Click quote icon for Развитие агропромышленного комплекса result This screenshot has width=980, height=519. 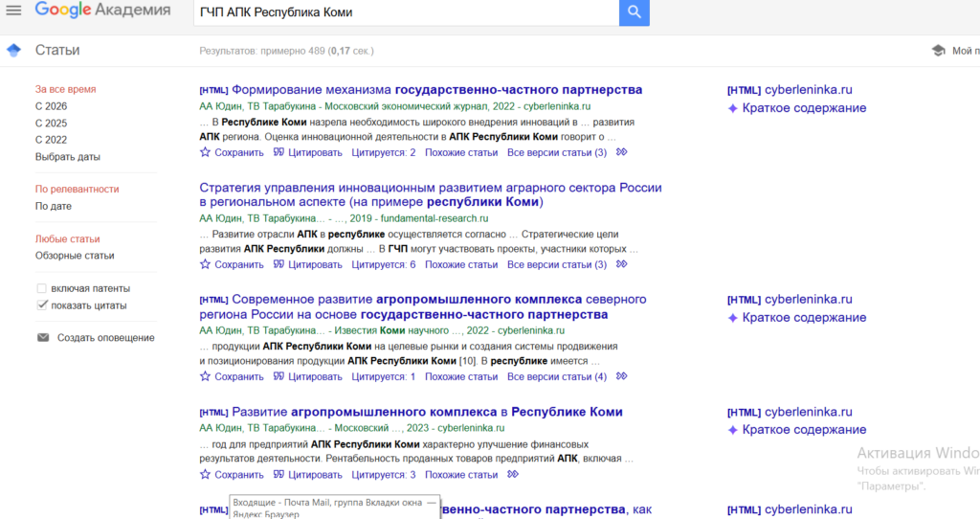278,474
